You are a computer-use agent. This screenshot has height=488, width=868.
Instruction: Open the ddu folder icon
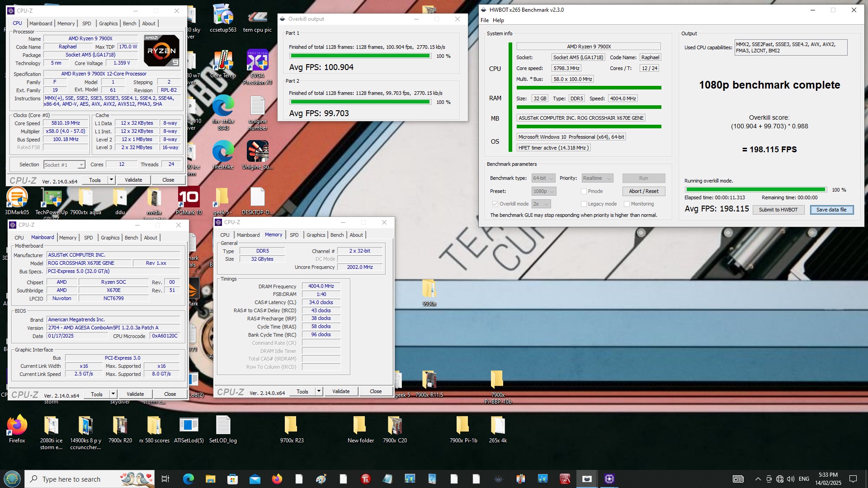[120, 201]
